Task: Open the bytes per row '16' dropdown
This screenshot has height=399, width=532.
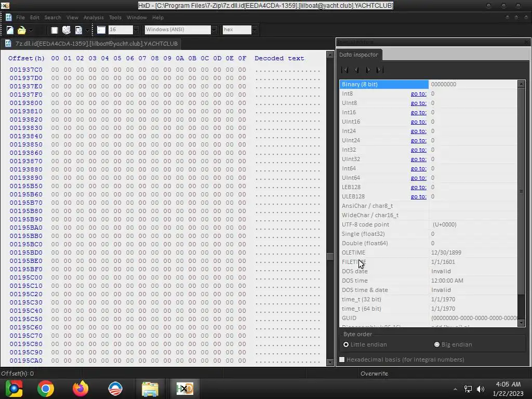Action: tap(137, 30)
